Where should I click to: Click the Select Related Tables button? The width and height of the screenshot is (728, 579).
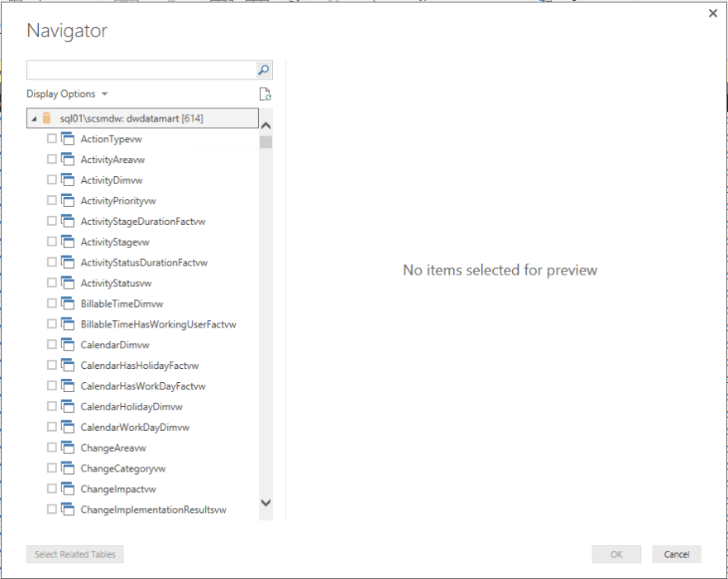(x=75, y=554)
